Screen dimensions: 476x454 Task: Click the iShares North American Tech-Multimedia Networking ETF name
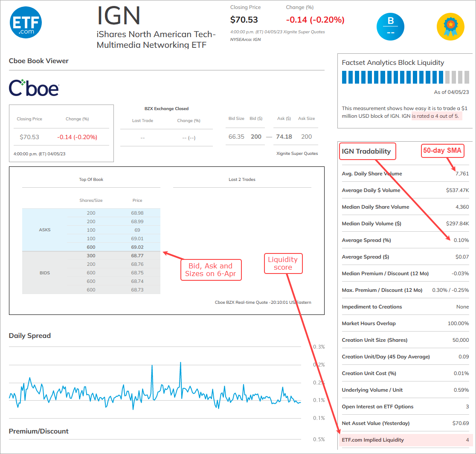pyautogui.click(x=156, y=40)
